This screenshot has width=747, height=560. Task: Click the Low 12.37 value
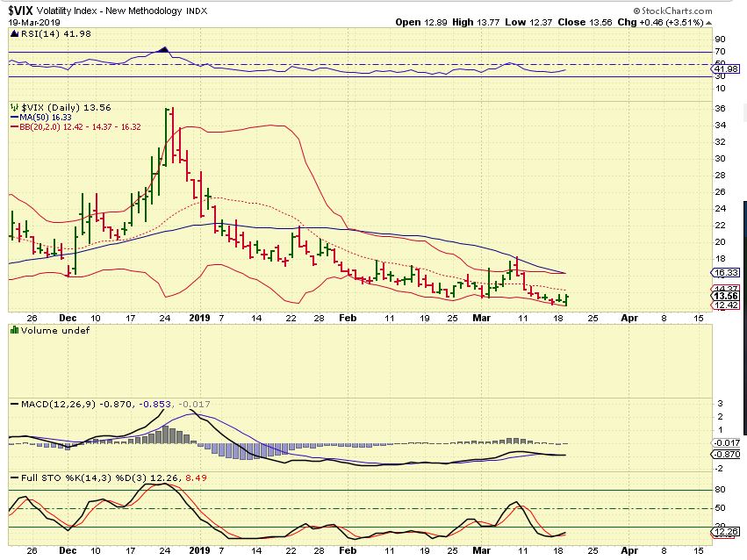(529, 22)
